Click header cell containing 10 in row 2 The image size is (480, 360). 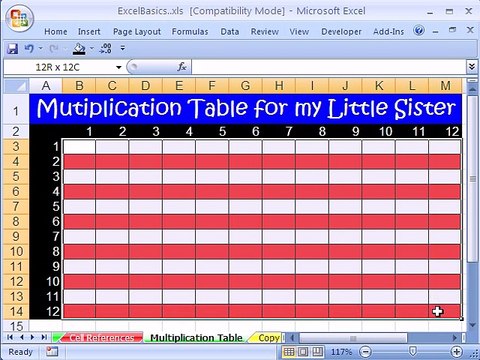click(379, 131)
